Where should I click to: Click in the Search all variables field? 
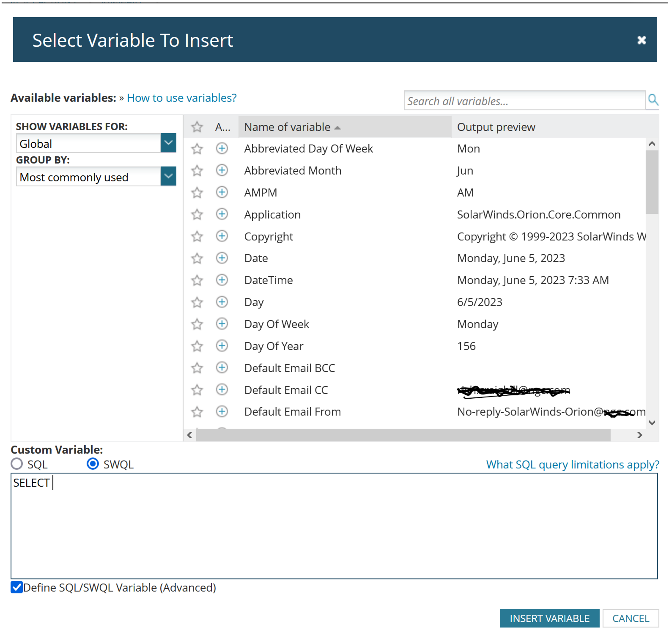tap(524, 101)
